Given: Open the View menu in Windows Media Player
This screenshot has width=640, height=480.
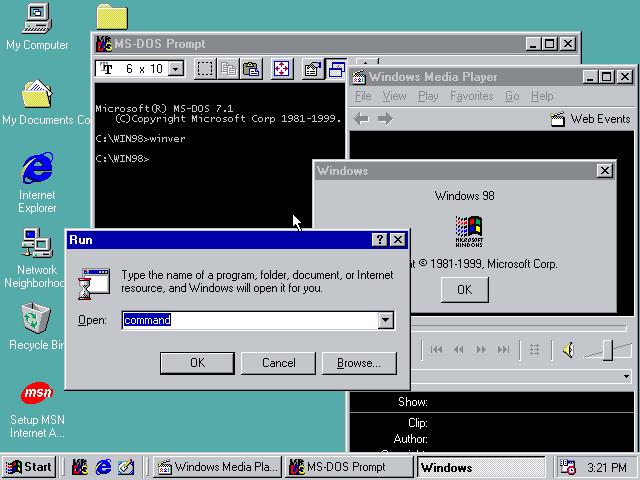Looking at the screenshot, I should [394, 96].
